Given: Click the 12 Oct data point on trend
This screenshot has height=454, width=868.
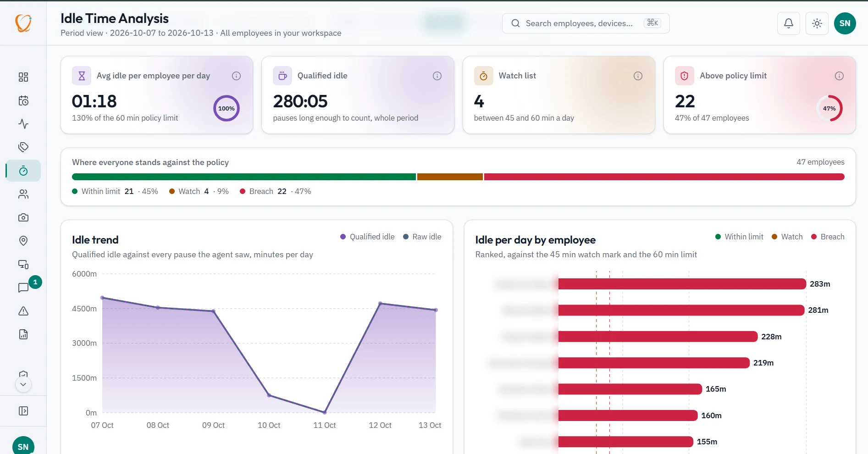Looking at the screenshot, I should 380,304.
